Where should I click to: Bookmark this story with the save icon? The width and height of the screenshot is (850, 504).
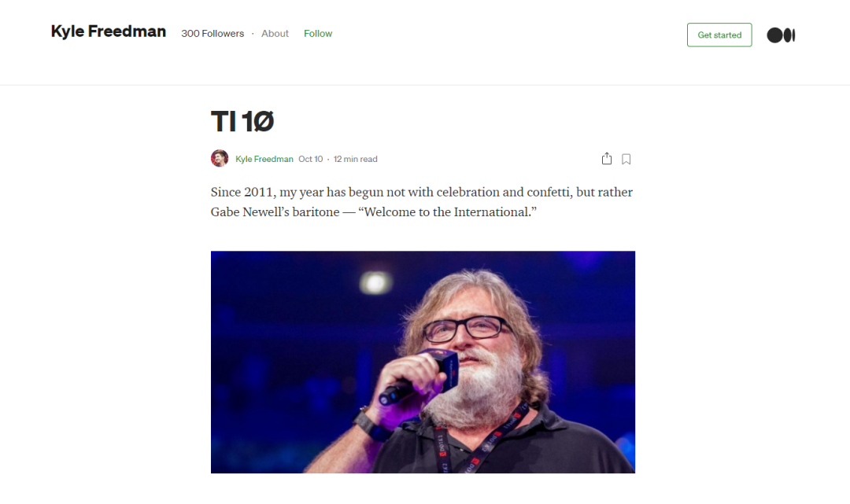tap(626, 159)
